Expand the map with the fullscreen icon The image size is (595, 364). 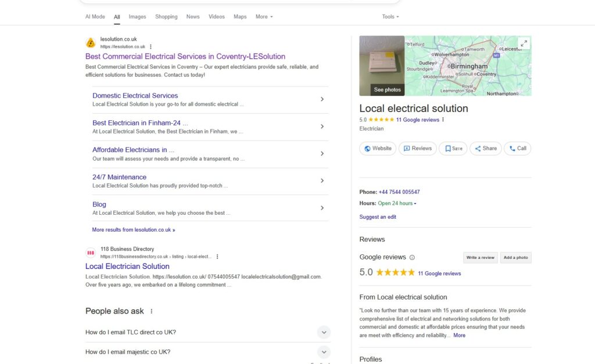pos(524,43)
